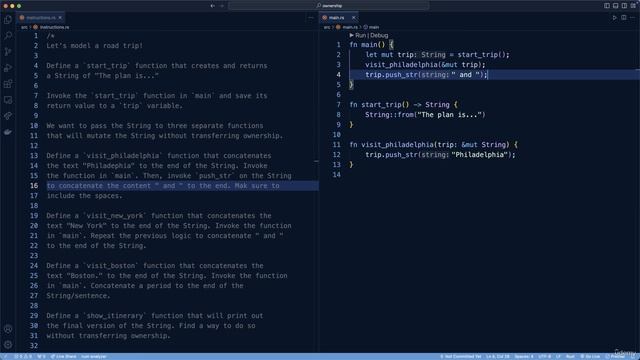Image resolution: width=640 pixels, height=360 pixels.
Task: Open the Extensions view
Action: 8,84
